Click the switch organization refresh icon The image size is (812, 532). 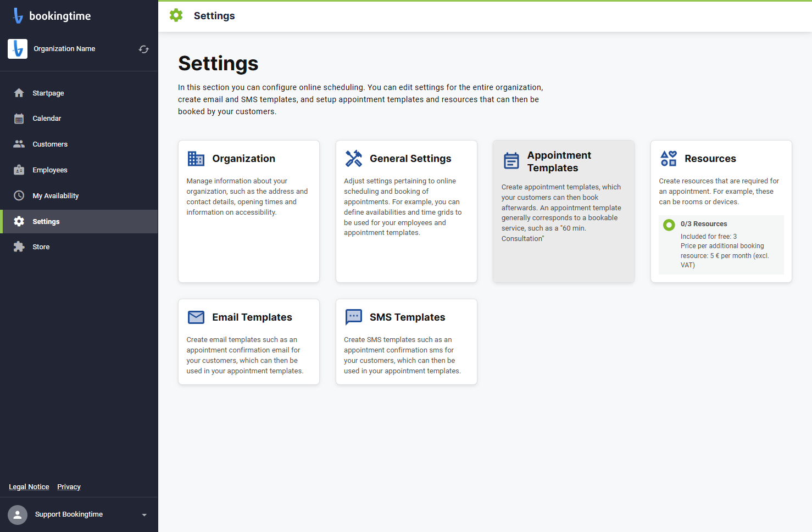click(x=144, y=49)
